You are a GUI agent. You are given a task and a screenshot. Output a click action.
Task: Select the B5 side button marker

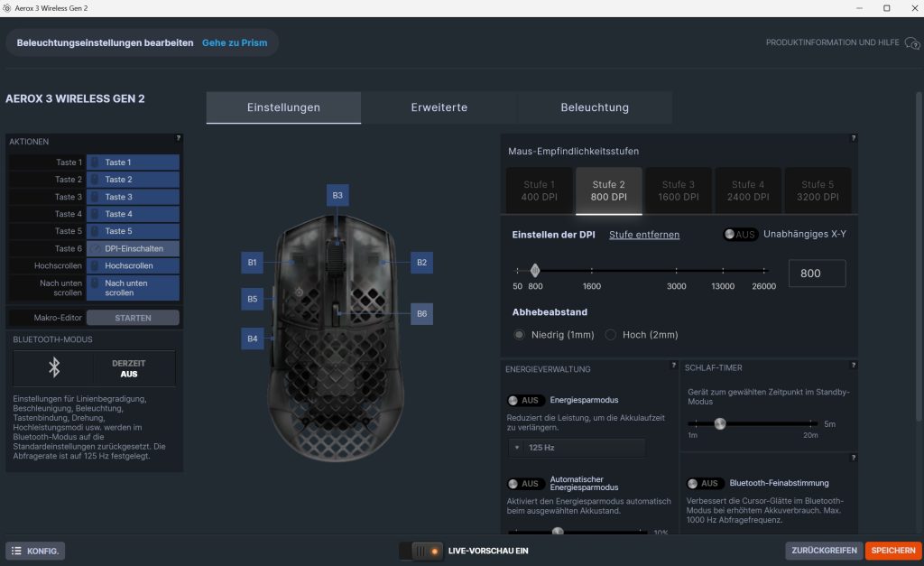point(252,299)
